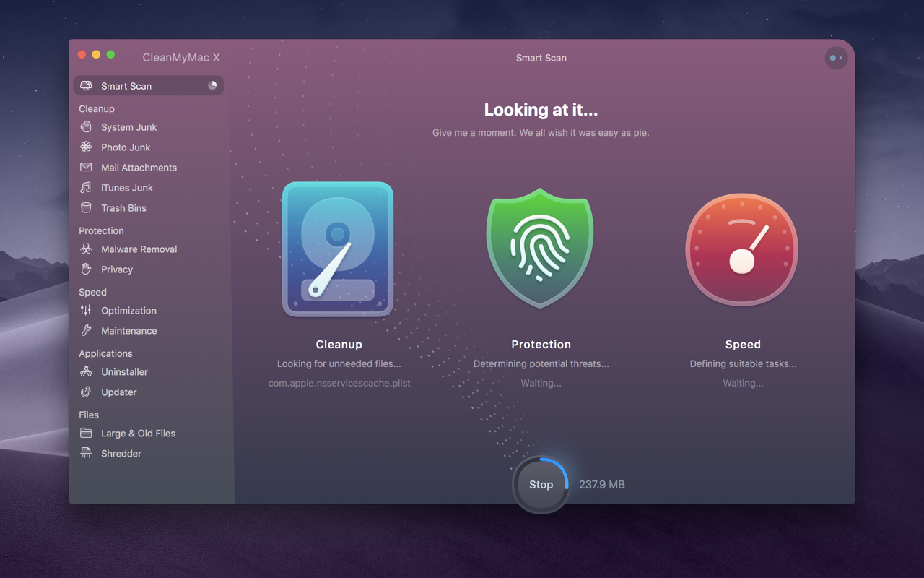Select Uninstaller in the sidebar
924x578 pixels.
[148, 371]
